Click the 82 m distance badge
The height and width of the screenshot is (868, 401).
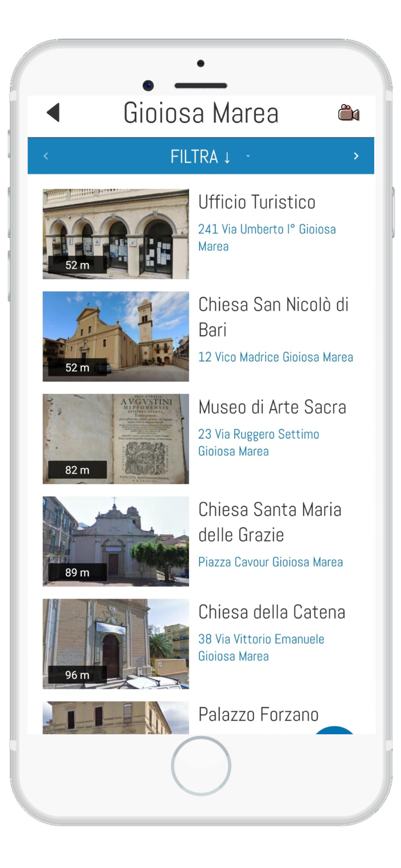[x=77, y=470]
